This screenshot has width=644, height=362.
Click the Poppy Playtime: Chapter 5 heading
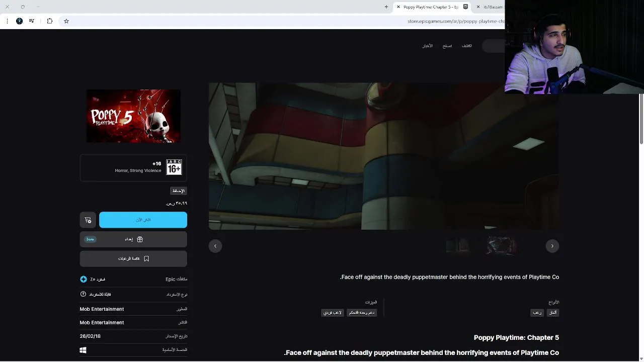[x=516, y=337]
